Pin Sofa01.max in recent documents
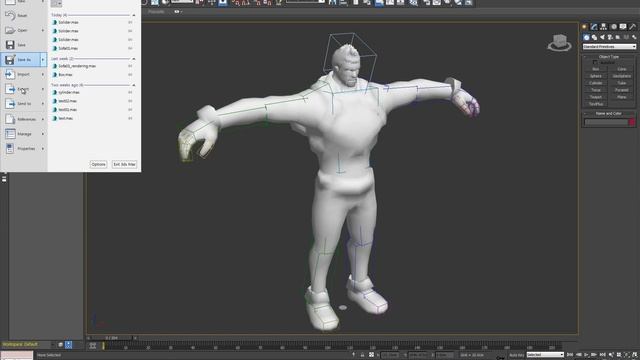 coord(130,48)
